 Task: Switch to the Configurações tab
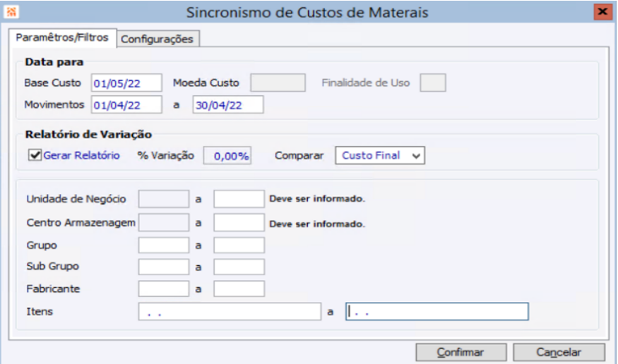point(158,39)
